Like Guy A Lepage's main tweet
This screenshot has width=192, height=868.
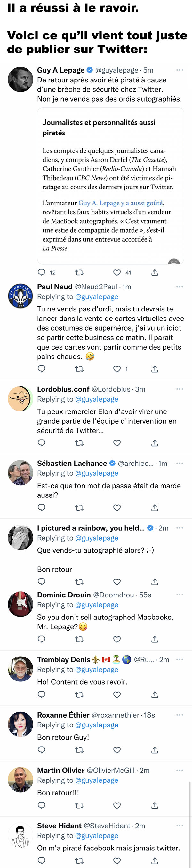[117, 273]
